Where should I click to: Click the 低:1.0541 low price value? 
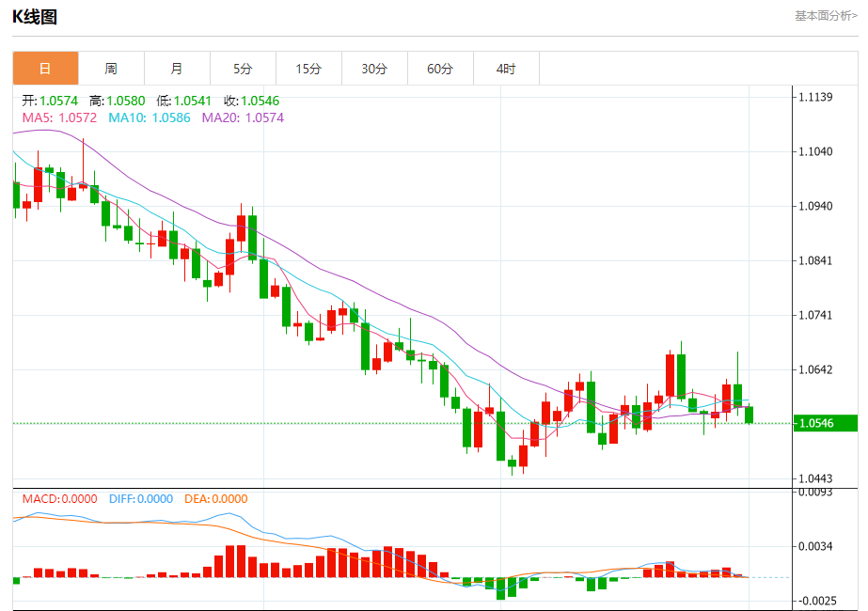(183, 101)
